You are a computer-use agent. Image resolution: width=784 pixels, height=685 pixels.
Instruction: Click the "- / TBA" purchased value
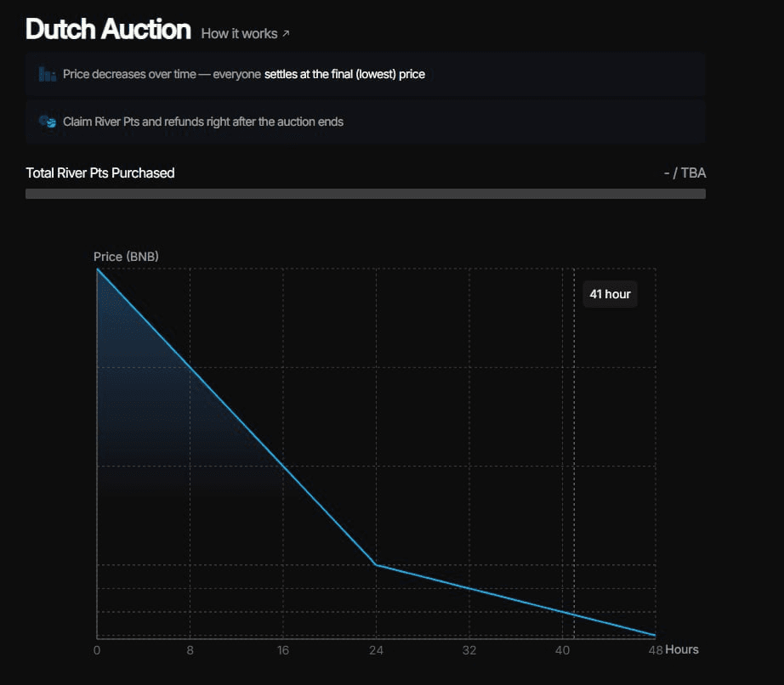(685, 173)
